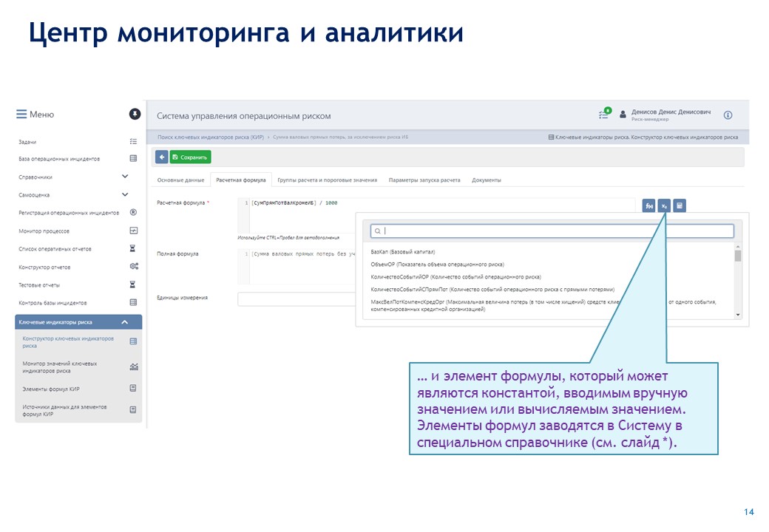Viewport: 769px width, 532px height.
Task: Select БазКап (Базовый капитал) entry
Action: tap(403, 252)
